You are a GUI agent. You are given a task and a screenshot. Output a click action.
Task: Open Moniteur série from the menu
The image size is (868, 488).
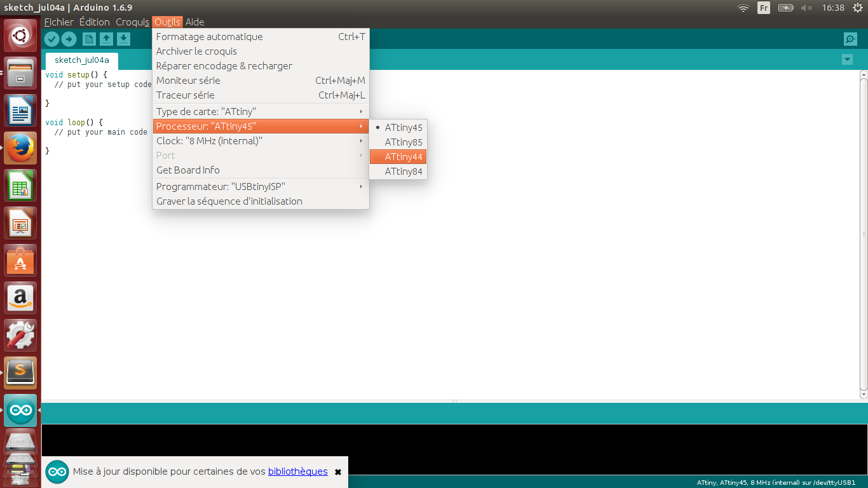tap(261, 81)
